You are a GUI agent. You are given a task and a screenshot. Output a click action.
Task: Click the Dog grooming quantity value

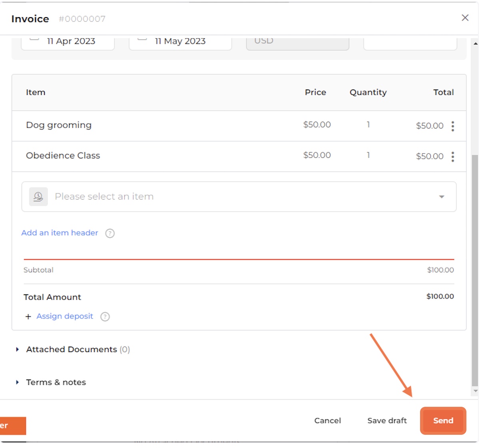click(x=368, y=125)
